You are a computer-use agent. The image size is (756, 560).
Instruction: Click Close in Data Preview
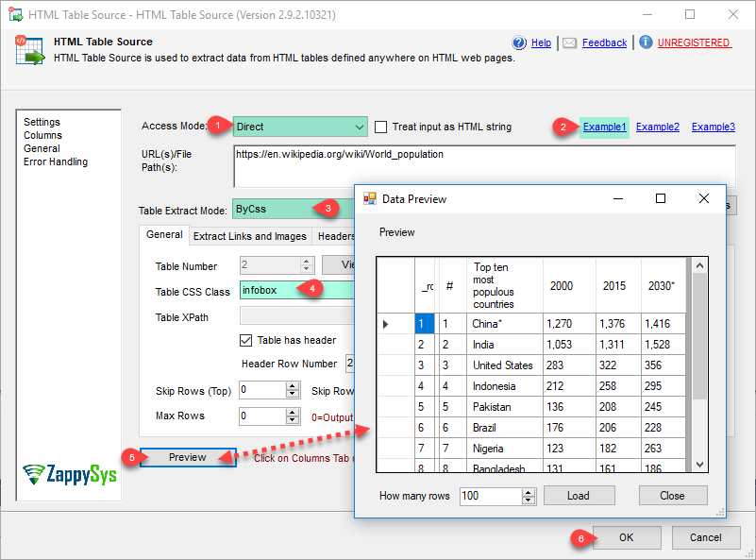(x=672, y=496)
